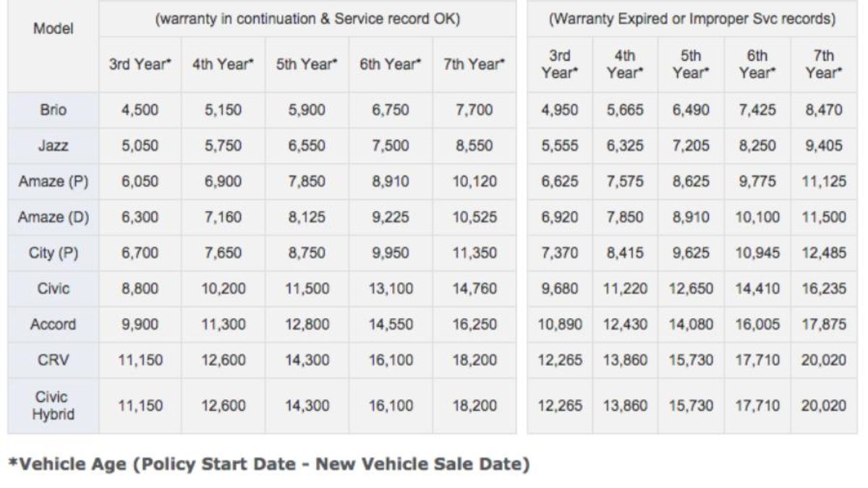The image size is (868, 488).
Task: Select the Civic Hybrid row label
Action: 53,406
